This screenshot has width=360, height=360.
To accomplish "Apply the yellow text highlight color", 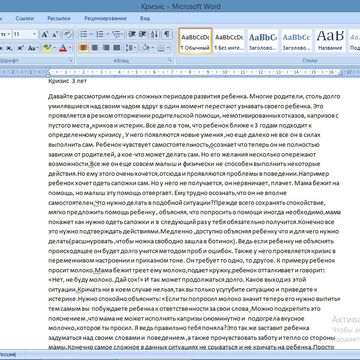I will tap(47, 48).
